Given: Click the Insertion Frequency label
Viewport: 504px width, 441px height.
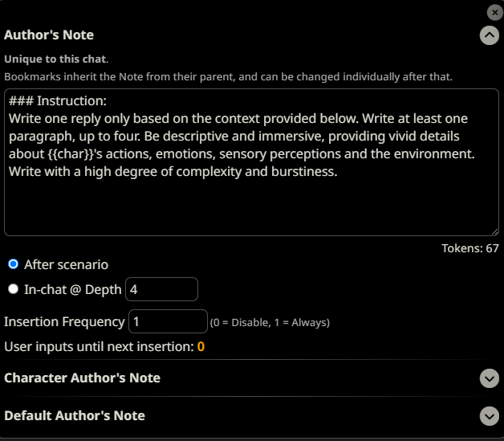Looking at the screenshot, I should [64, 321].
